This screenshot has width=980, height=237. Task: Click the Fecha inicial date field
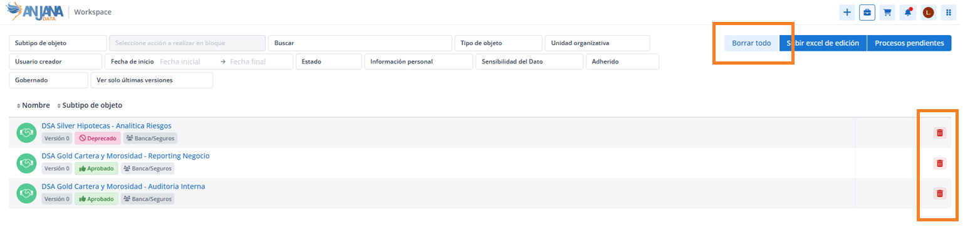(x=180, y=61)
